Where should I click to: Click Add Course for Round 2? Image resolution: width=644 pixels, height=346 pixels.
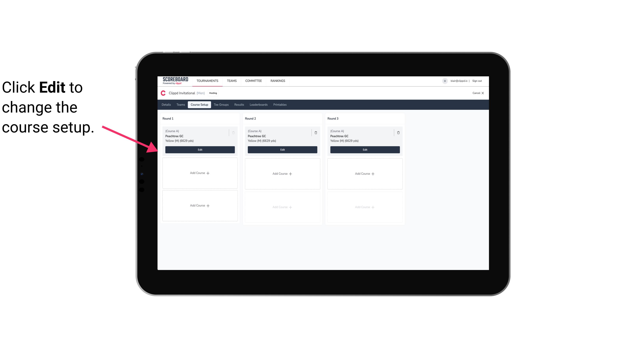pos(282,173)
